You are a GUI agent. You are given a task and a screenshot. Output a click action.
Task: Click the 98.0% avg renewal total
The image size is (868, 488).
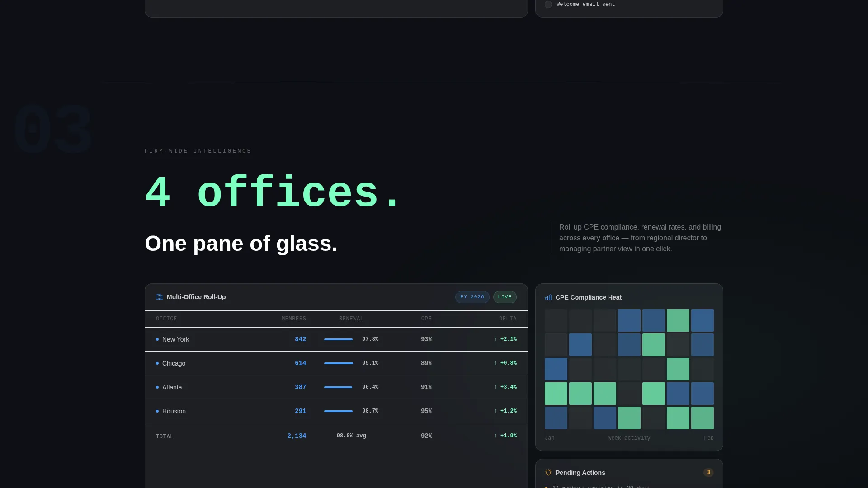(351, 436)
